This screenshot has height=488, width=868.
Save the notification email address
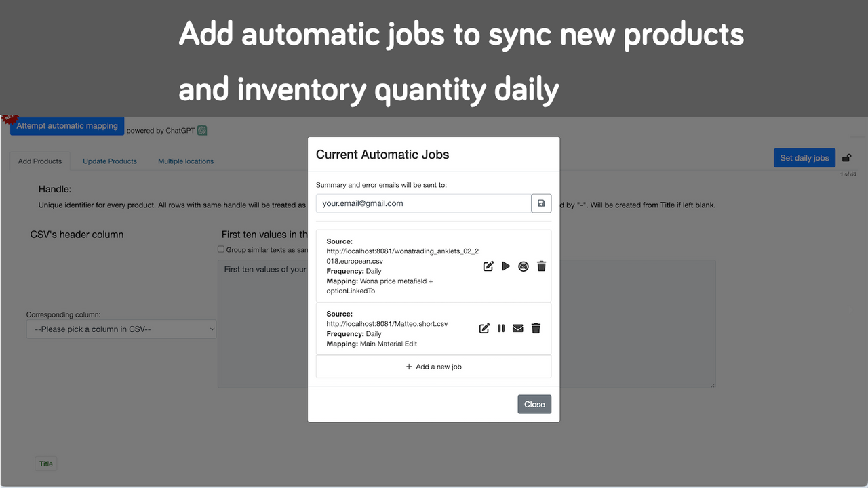[x=540, y=203]
